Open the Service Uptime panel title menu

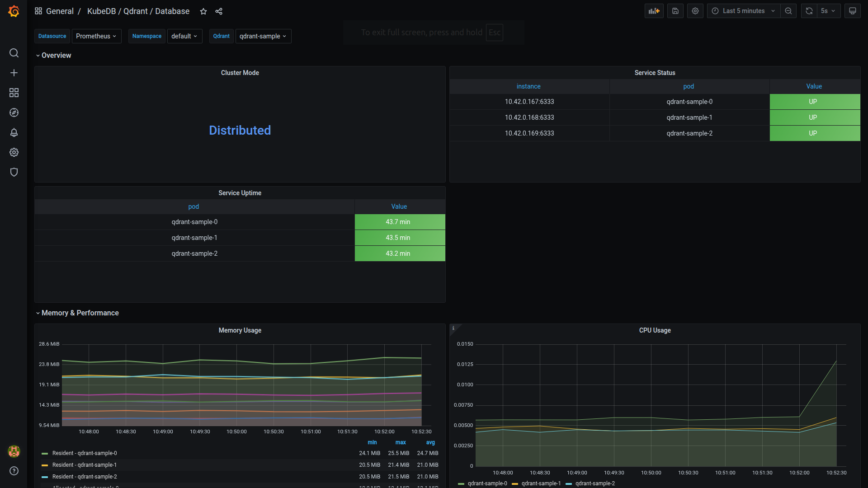coord(240,193)
